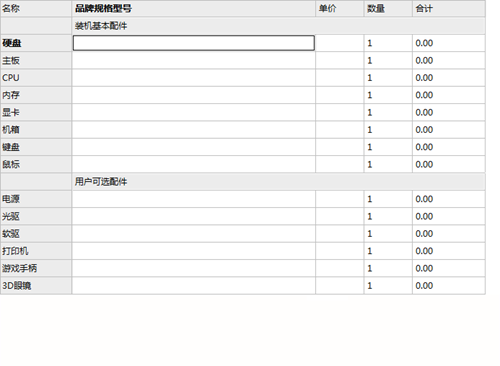The height and width of the screenshot is (366, 500).
Task: Click the 硬盘 brand model input field
Action: tap(194, 43)
